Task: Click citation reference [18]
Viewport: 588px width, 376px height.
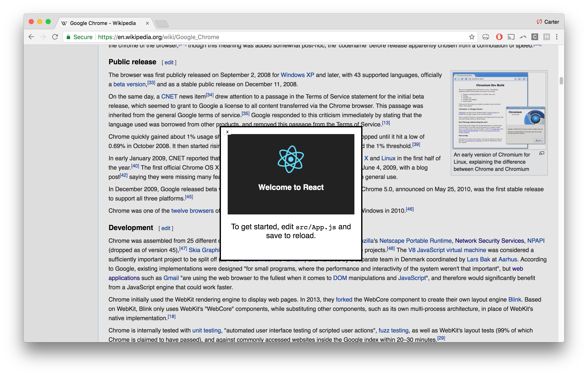Action: [x=172, y=316]
